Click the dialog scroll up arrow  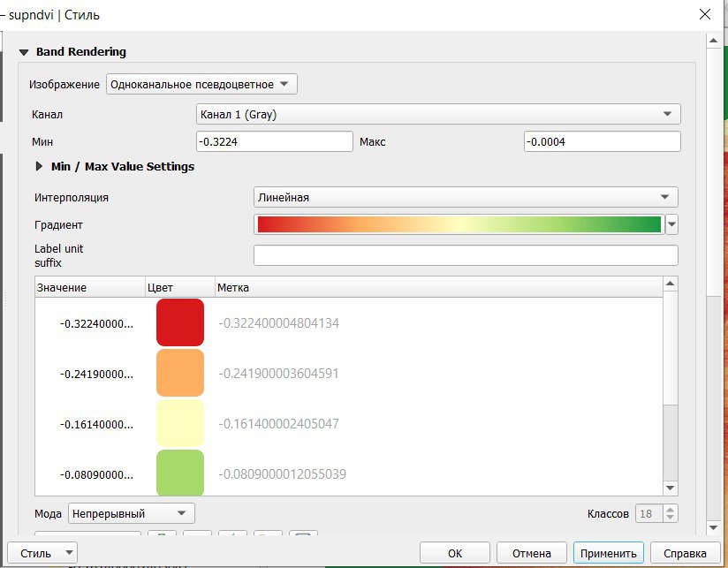pos(714,41)
